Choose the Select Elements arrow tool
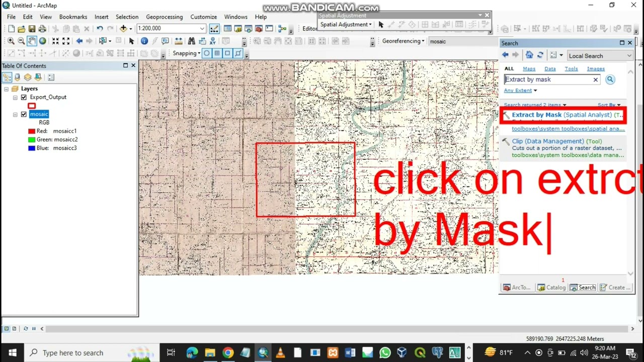The height and width of the screenshot is (362, 644). coord(131,41)
